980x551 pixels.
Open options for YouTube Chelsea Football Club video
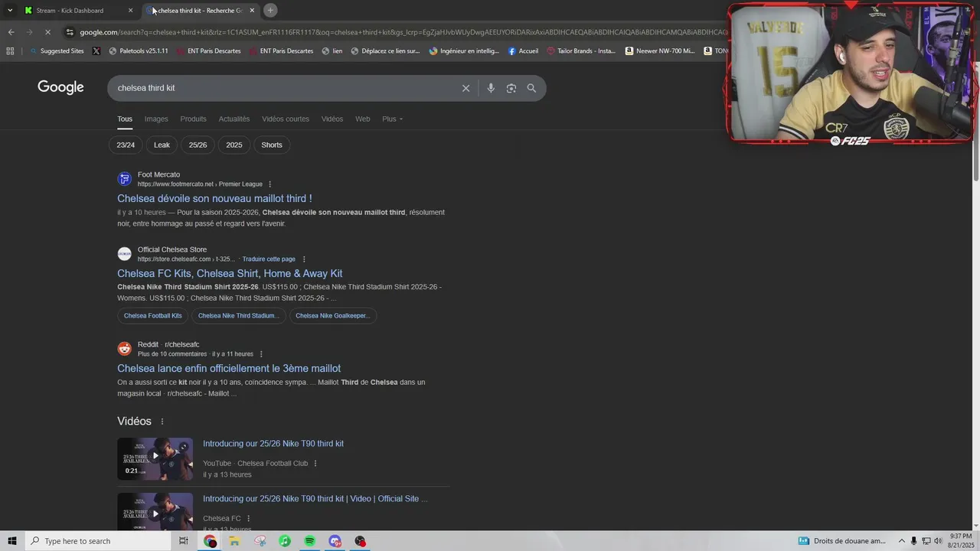[315, 464]
